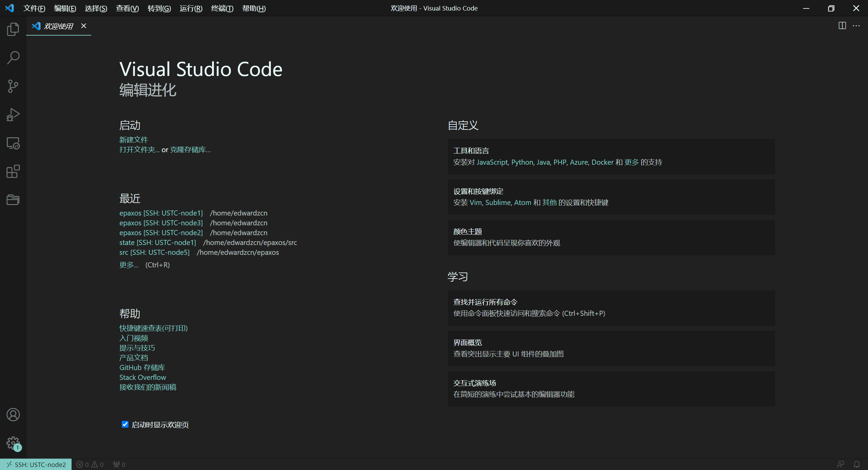868x470 pixels.
Task: Click the Docker support link
Action: (x=603, y=162)
